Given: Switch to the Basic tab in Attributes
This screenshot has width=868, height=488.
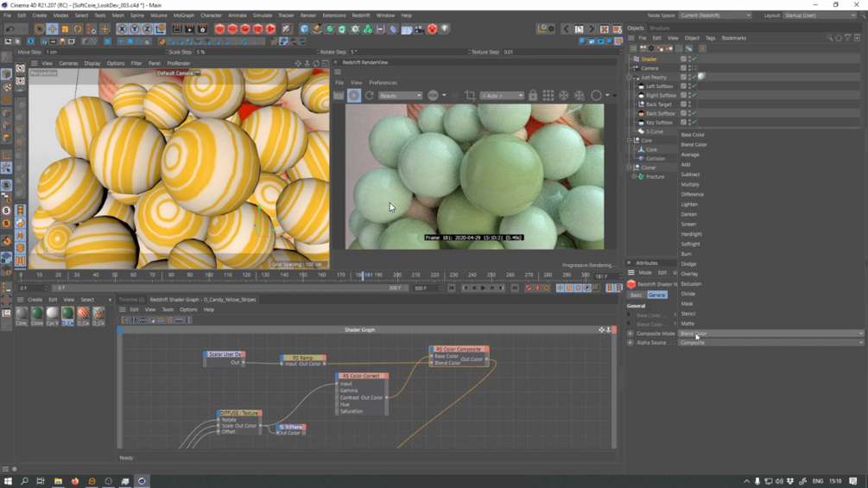Looking at the screenshot, I should point(636,295).
